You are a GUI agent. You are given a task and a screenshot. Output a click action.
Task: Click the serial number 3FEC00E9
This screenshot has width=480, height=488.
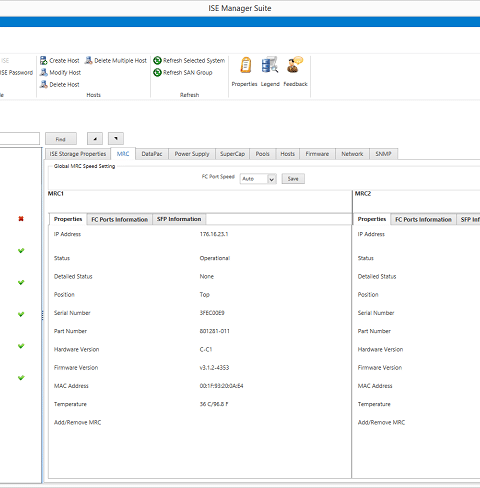pos(212,313)
